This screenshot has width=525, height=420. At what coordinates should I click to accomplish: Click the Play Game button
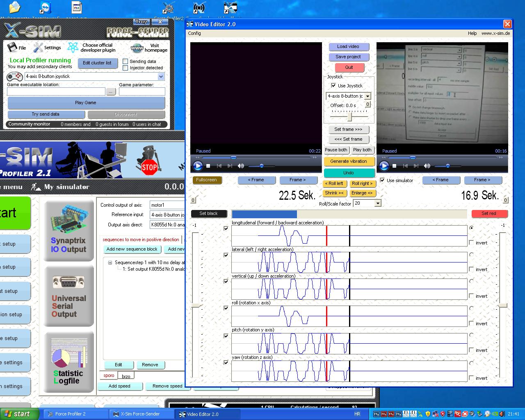pyautogui.click(x=86, y=103)
